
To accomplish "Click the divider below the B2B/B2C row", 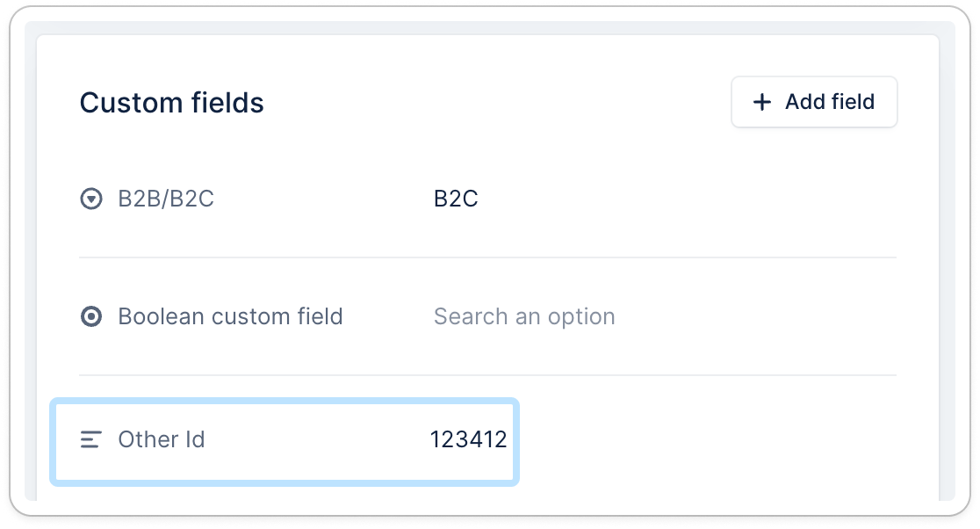I will pyautogui.click(x=488, y=257).
